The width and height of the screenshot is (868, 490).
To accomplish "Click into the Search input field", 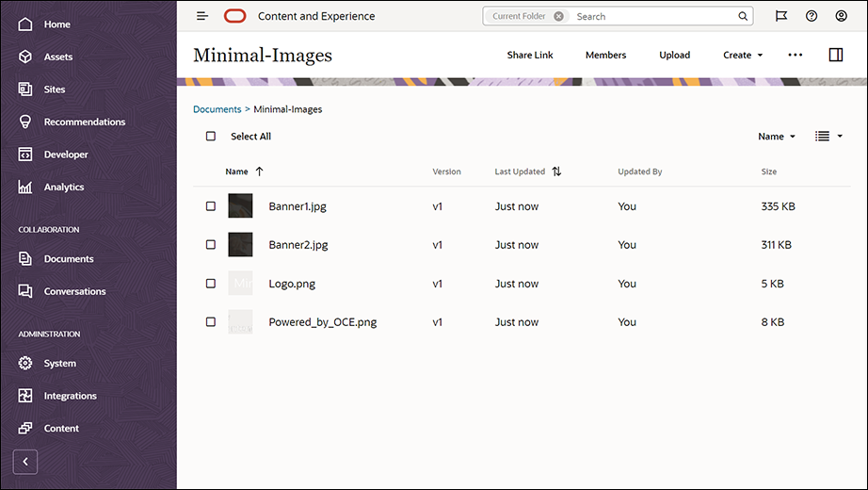I will (653, 16).
